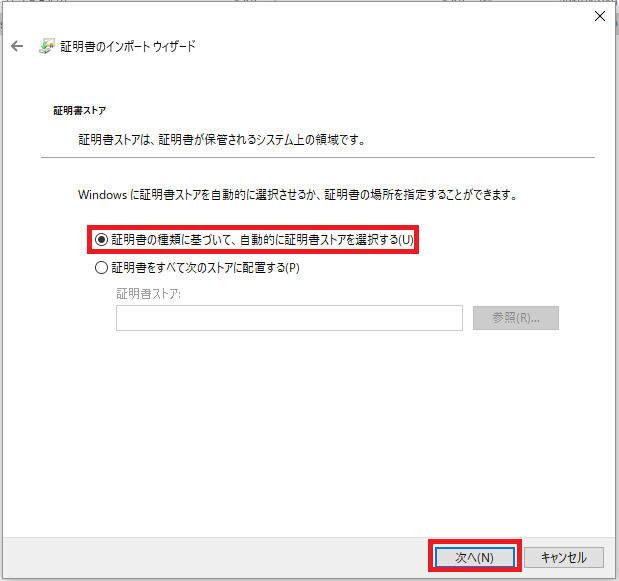Close the certificate import wizard window

[x=600, y=16]
